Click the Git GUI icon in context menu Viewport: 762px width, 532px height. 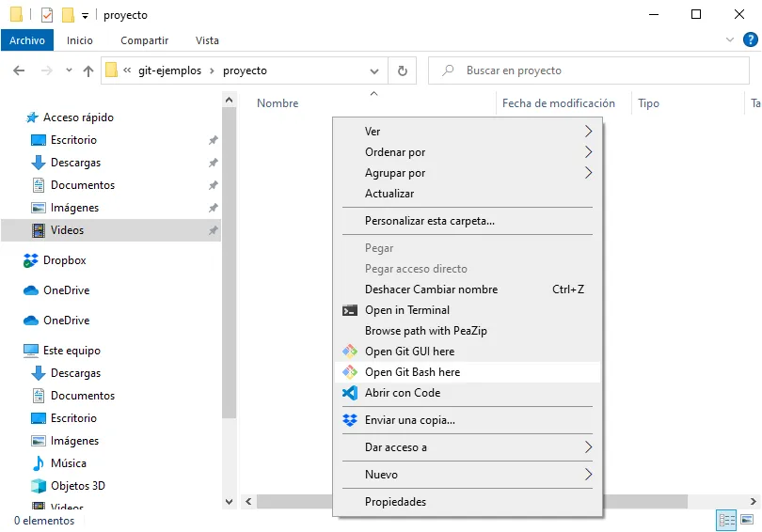(349, 352)
